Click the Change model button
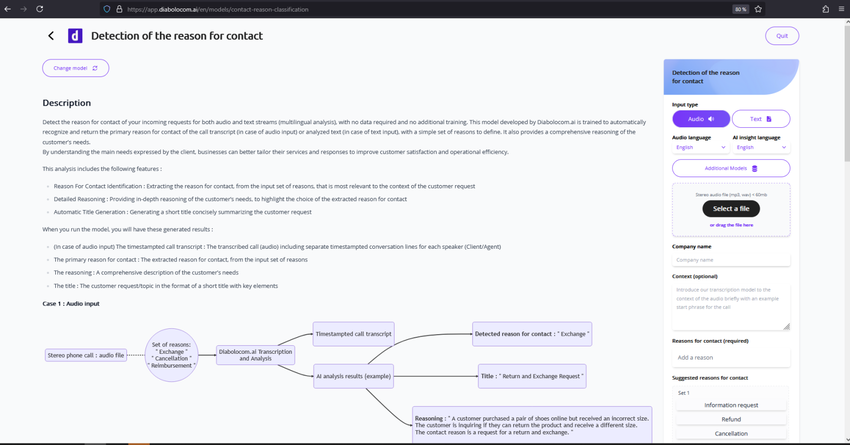Viewport: 850px width, 445px height. click(x=75, y=68)
